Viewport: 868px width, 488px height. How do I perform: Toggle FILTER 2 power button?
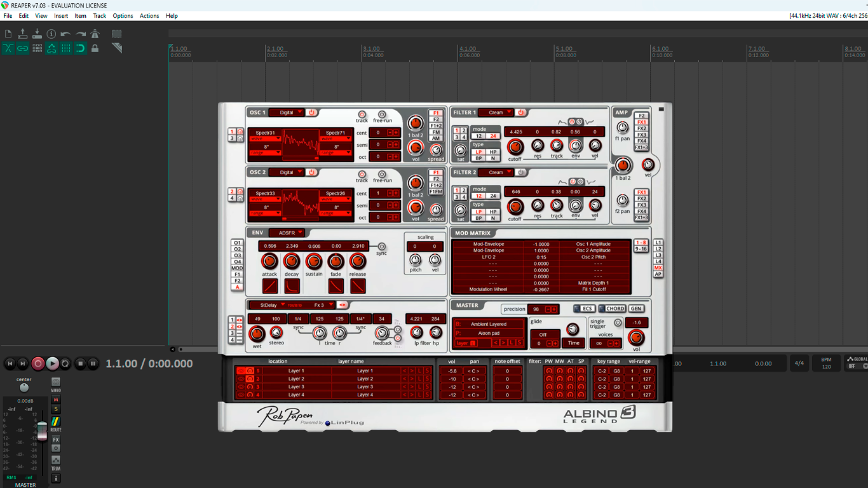coord(521,172)
